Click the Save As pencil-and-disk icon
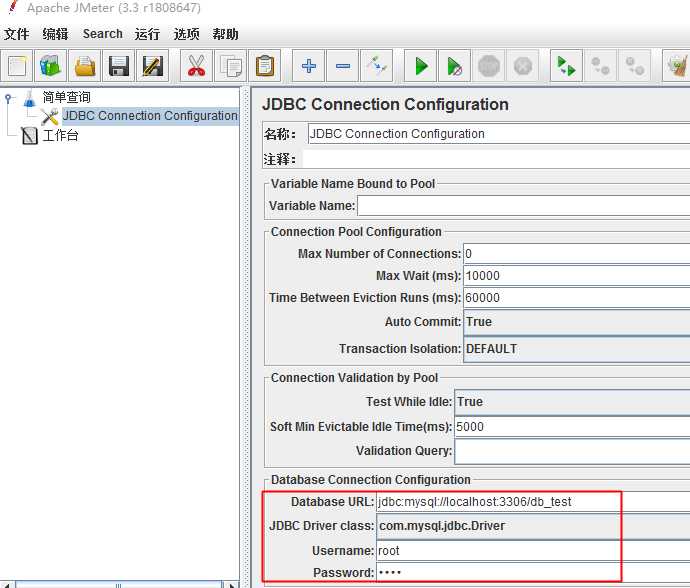 (152, 66)
